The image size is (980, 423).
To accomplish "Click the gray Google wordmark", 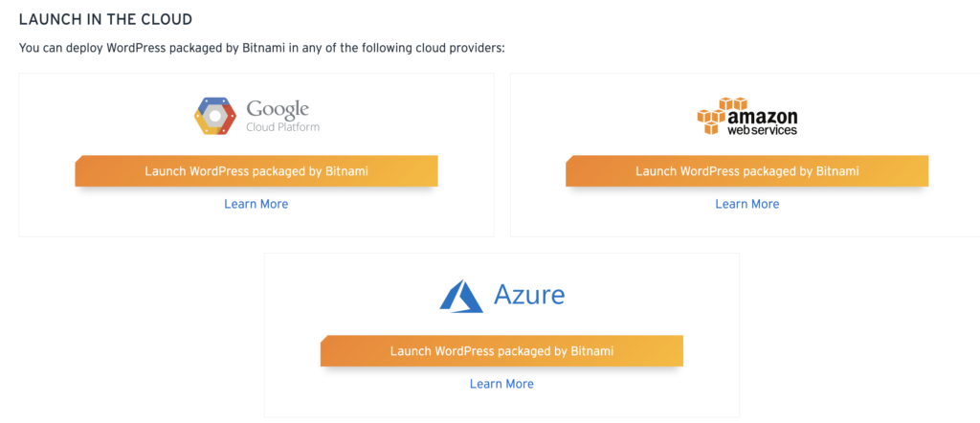I will coord(278,109).
